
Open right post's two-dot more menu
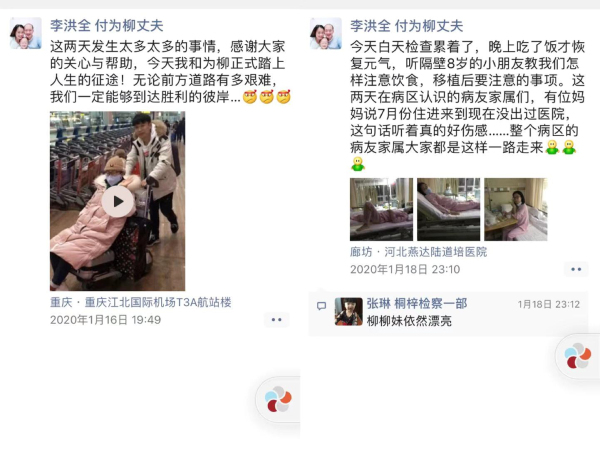(576, 269)
